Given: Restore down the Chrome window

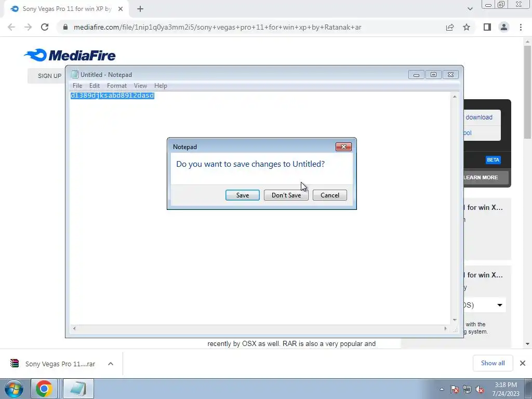Looking at the screenshot, I should pyautogui.click(x=501, y=5).
